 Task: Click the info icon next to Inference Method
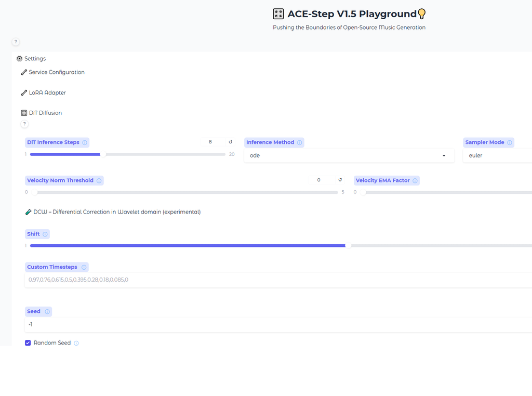tap(300, 142)
